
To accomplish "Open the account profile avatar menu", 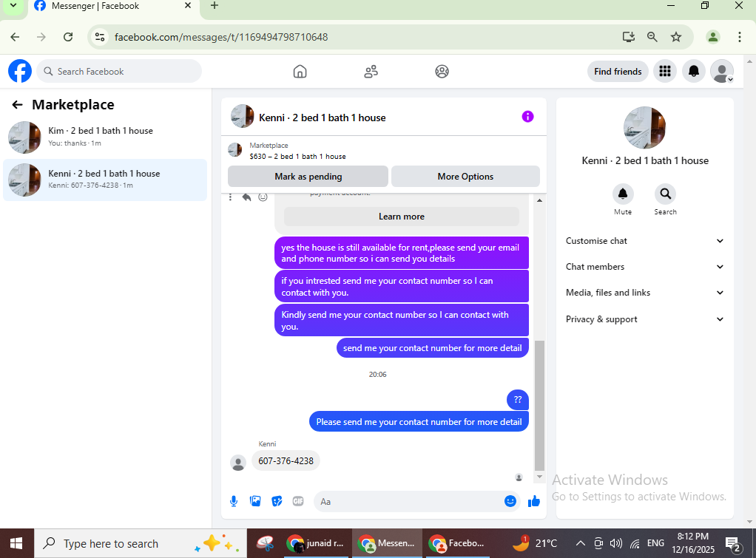I will pyautogui.click(x=722, y=71).
